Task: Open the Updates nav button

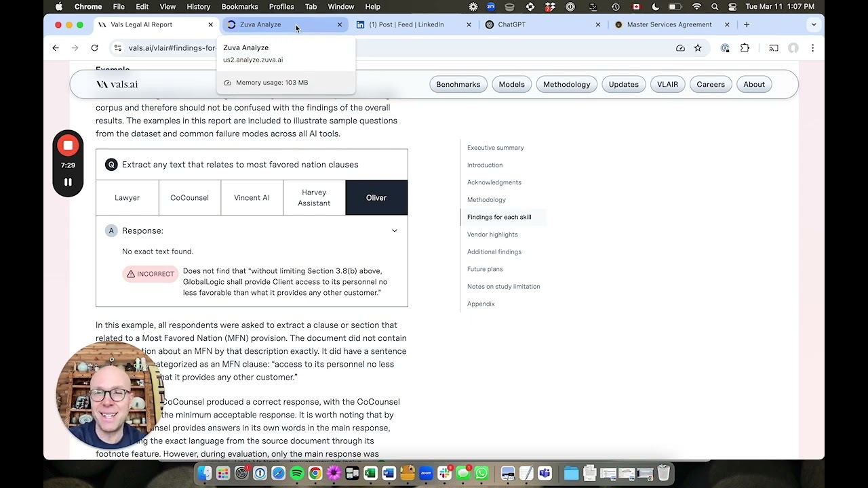Action: click(x=624, y=85)
